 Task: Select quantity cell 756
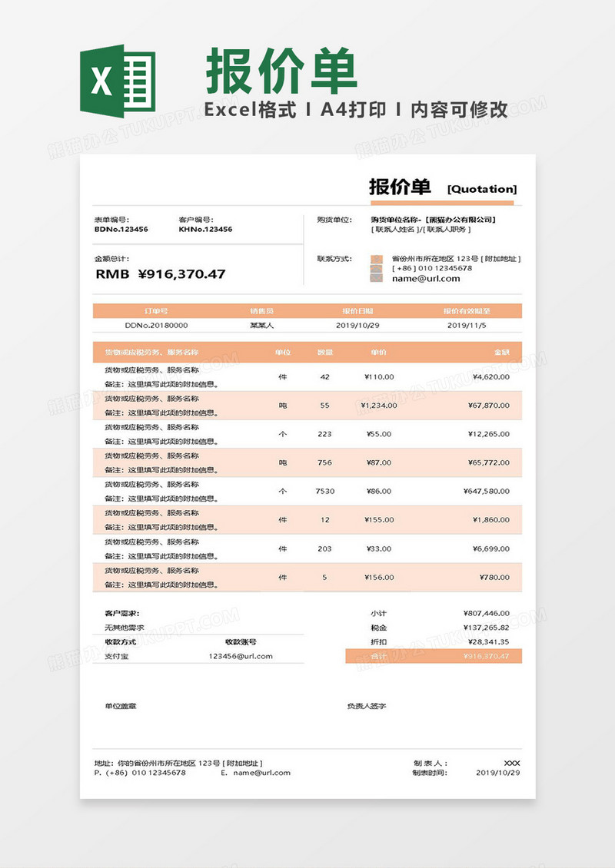pyautogui.click(x=324, y=462)
